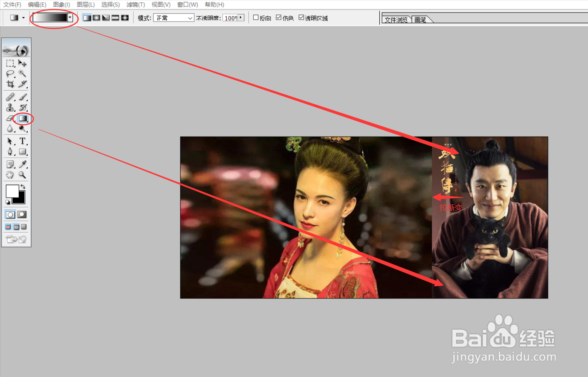Open the 画笔 palette tab

tap(421, 20)
